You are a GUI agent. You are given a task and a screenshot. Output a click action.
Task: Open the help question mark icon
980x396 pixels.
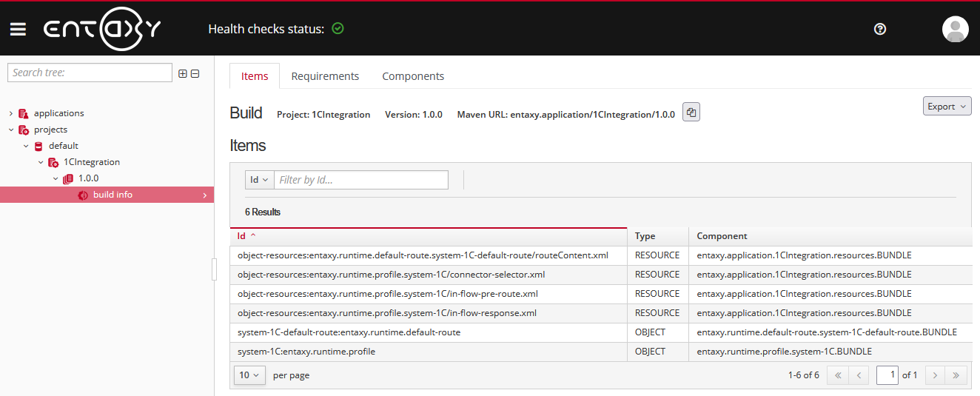point(880,29)
